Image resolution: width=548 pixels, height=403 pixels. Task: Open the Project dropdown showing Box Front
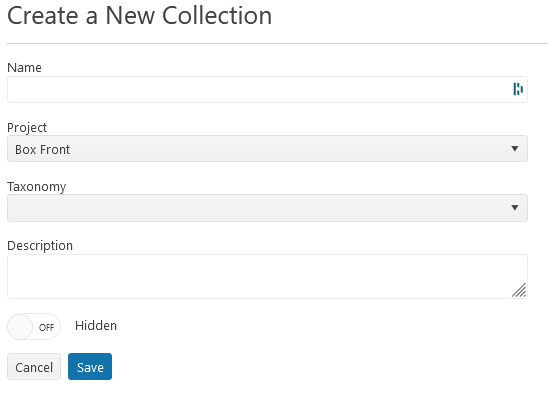(x=267, y=149)
